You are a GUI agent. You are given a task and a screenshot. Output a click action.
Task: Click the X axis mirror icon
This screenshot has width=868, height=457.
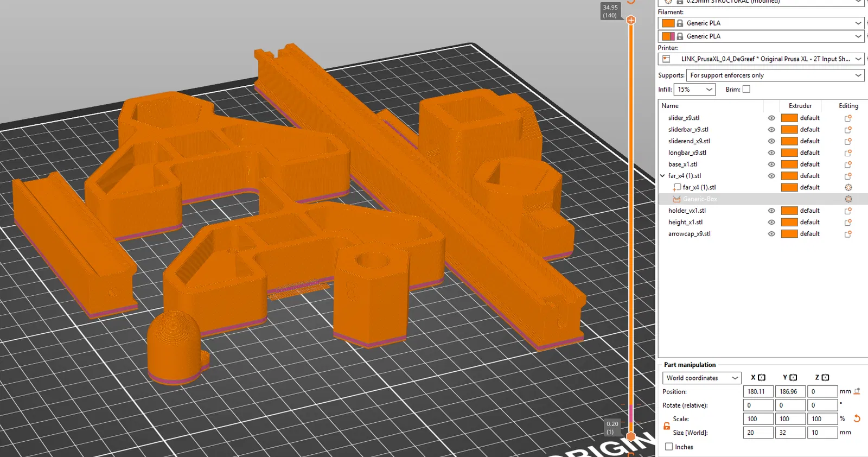point(762,378)
